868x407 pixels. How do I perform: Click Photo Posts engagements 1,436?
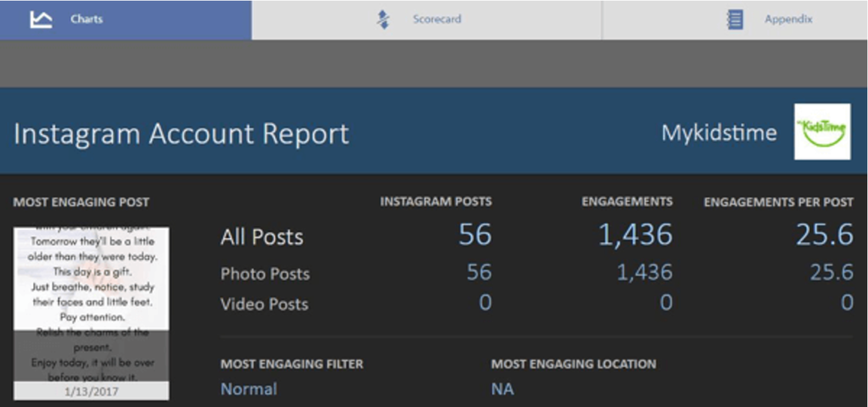(x=645, y=272)
